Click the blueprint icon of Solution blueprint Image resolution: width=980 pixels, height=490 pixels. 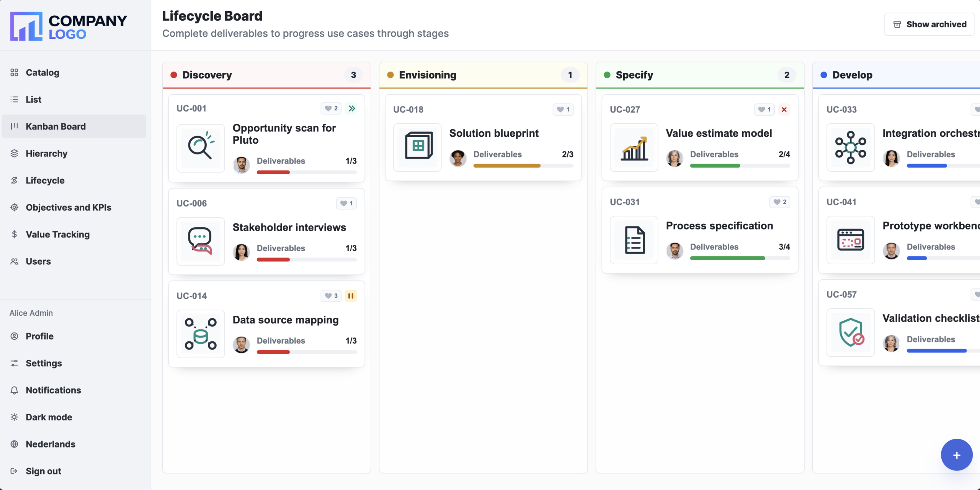[x=417, y=147]
